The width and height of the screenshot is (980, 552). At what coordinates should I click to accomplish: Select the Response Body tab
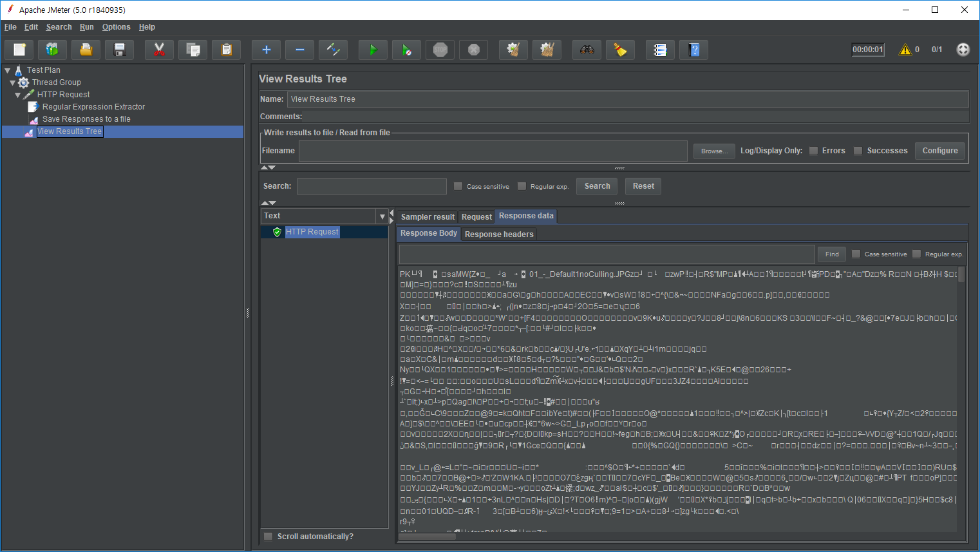[x=429, y=233]
